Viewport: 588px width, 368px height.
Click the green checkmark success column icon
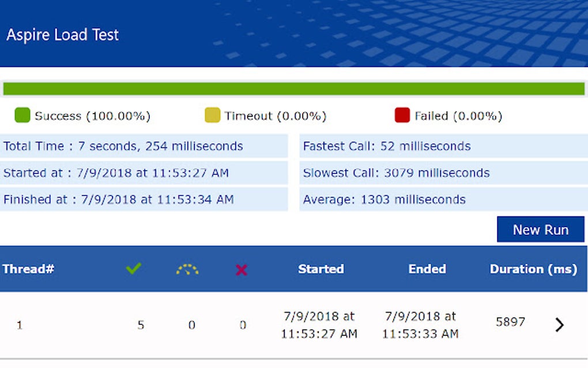[x=134, y=269]
